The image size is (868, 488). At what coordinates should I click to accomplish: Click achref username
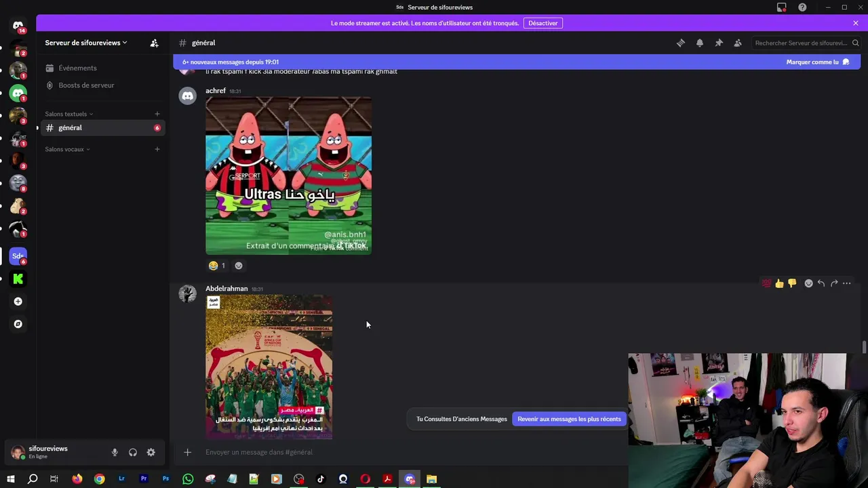click(216, 91)
